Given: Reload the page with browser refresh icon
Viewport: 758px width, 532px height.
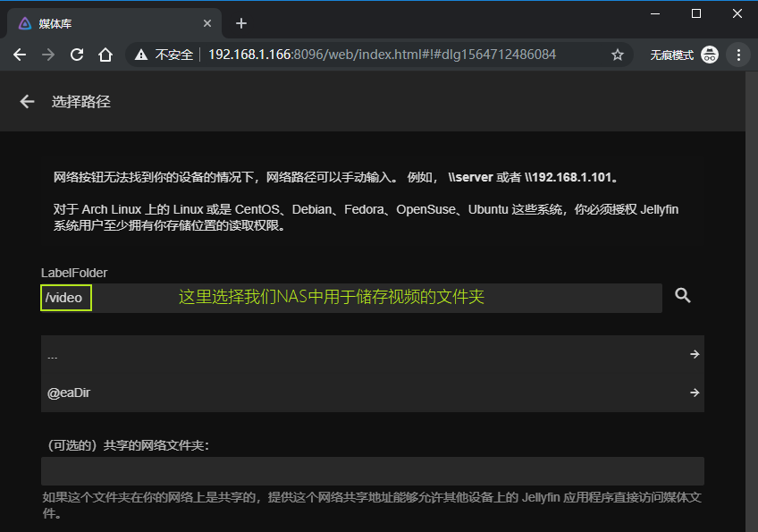Looking at the screenshot, I should point(77,55).
